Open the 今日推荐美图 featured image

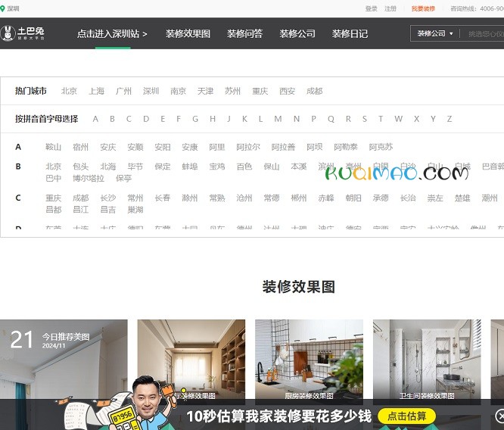click(64, 360)
